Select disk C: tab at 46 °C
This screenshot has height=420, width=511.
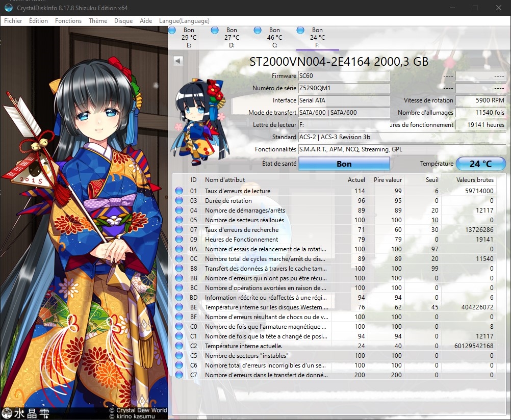point(274,38)
